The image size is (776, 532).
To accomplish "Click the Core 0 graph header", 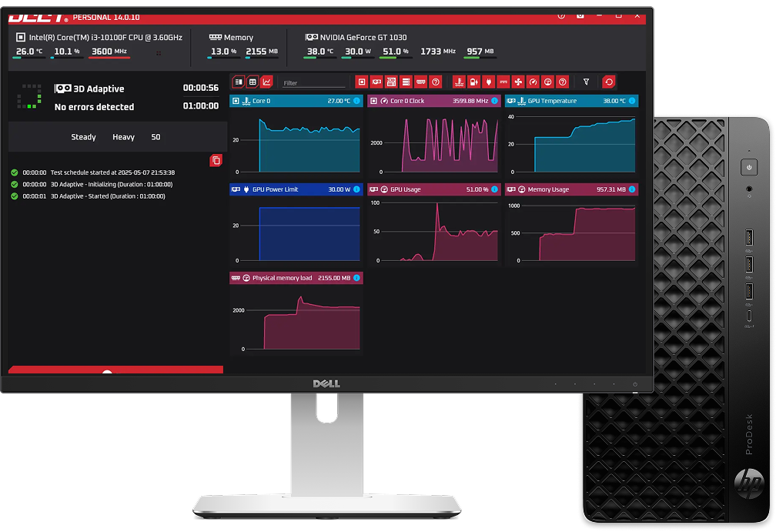I will [296, 101].
